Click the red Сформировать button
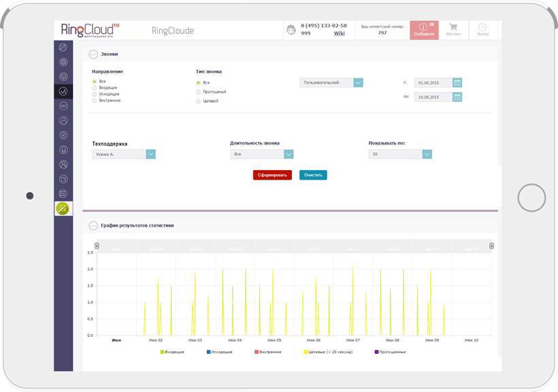 point(272,175)
